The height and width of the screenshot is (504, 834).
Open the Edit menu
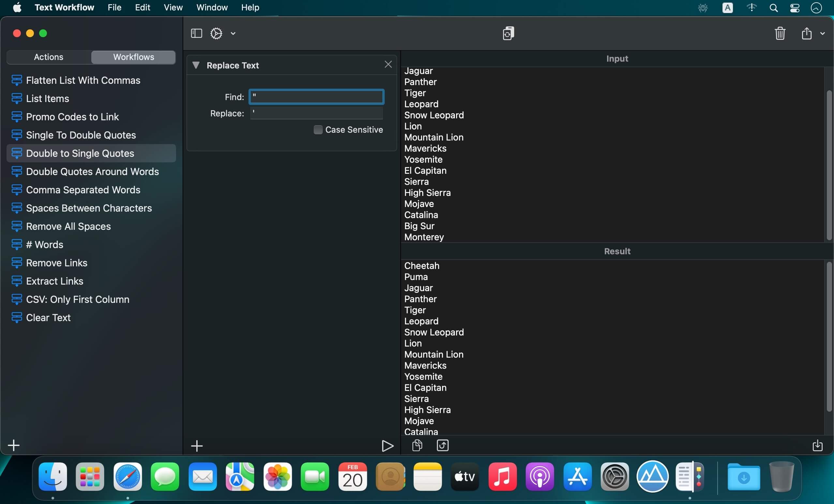(x=142, y=7)
